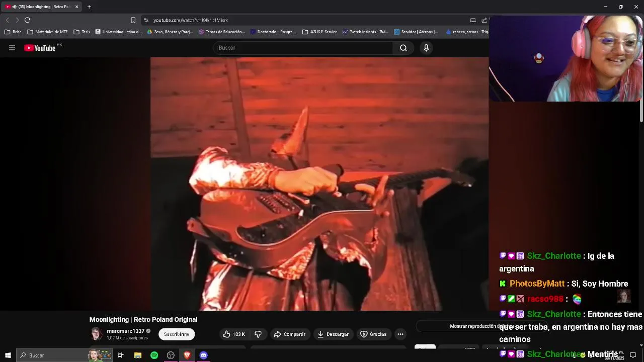Screen dimensions: 644x362
Task: Open the Doctorado – Posgra... bookmark
Action: [273, 32]
